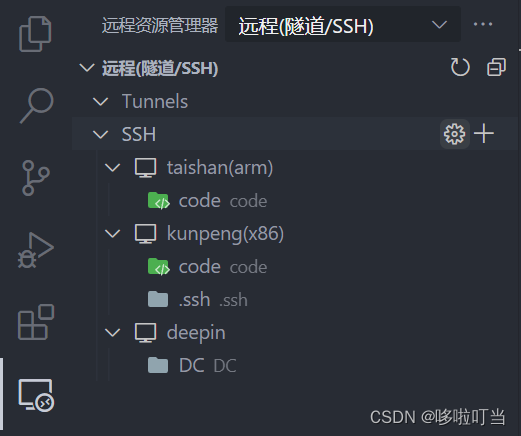Open the Run and Debug view icon
The width and height of the screenshot is (521, 436).
pyautogui.click(x=36, y=250)
